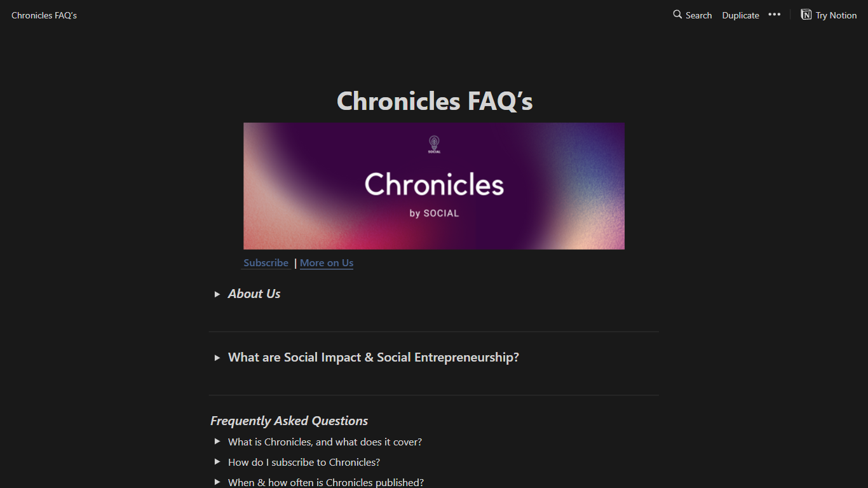
Task: Expand the 'What is Chronicles' question arrow
Action: point(217,442)
